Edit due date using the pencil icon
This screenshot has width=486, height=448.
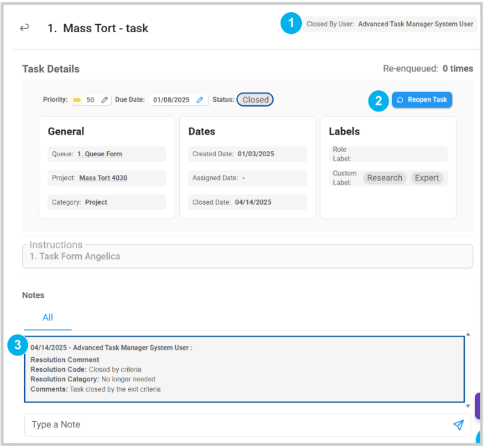pyautogui.click(x=200, y=100)
